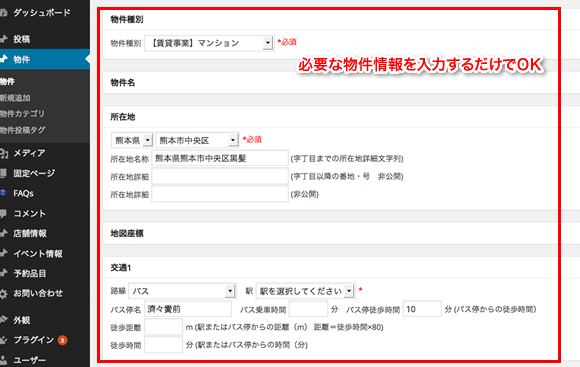This screenshot has width=580, height=367.
Task: Open the 予約品目 menu item
Action: tap(30, 273)
